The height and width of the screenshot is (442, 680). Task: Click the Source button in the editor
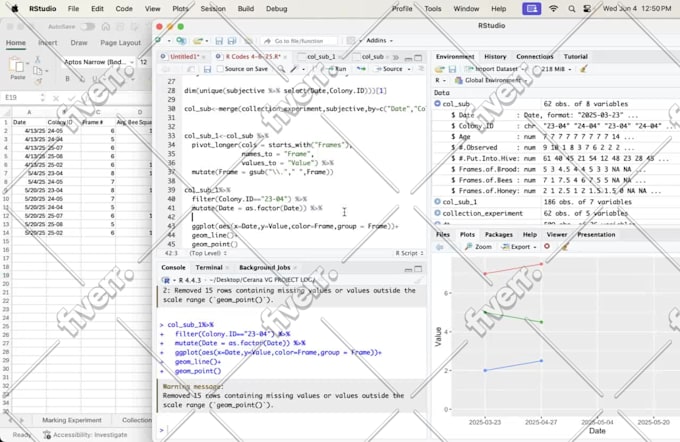pyautogui.click(x=389, y=69)
